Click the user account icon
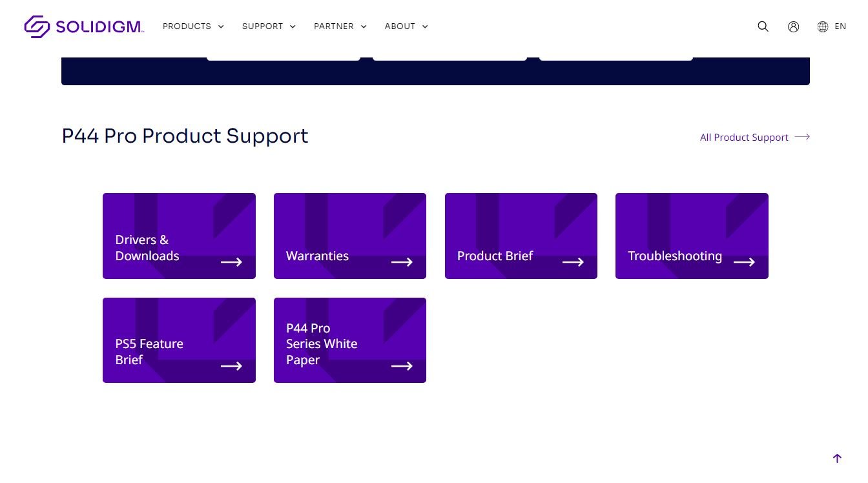This screenshot has height=483, width=868. tap(793, 26)
